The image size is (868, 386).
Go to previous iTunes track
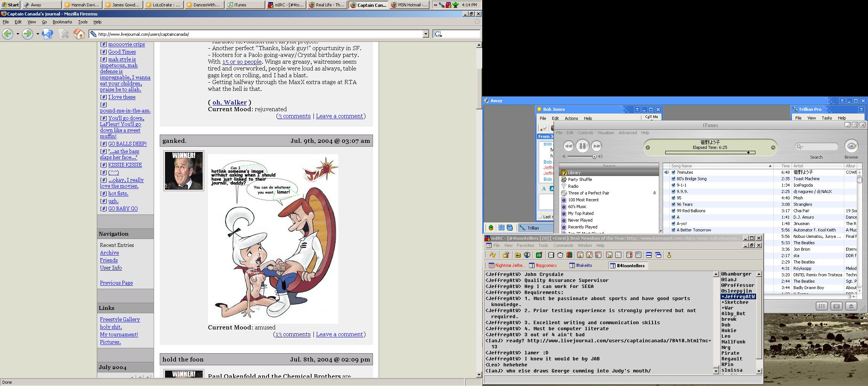click(568, 146)
